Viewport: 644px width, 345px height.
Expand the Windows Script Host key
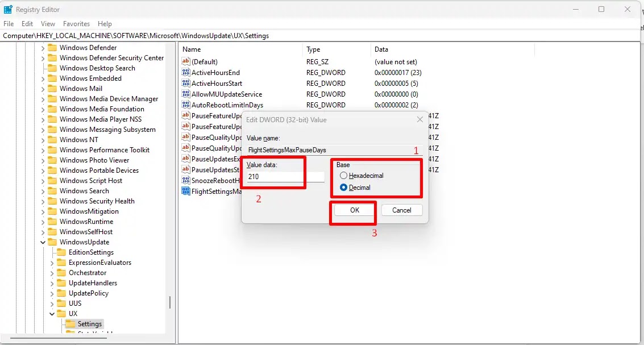[43, 181]
